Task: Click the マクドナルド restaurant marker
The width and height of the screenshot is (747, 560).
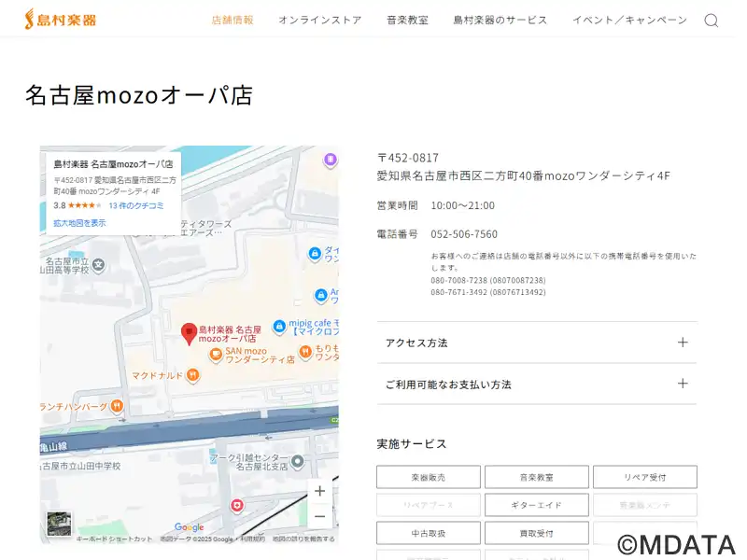Action: (x=193, y=375)
